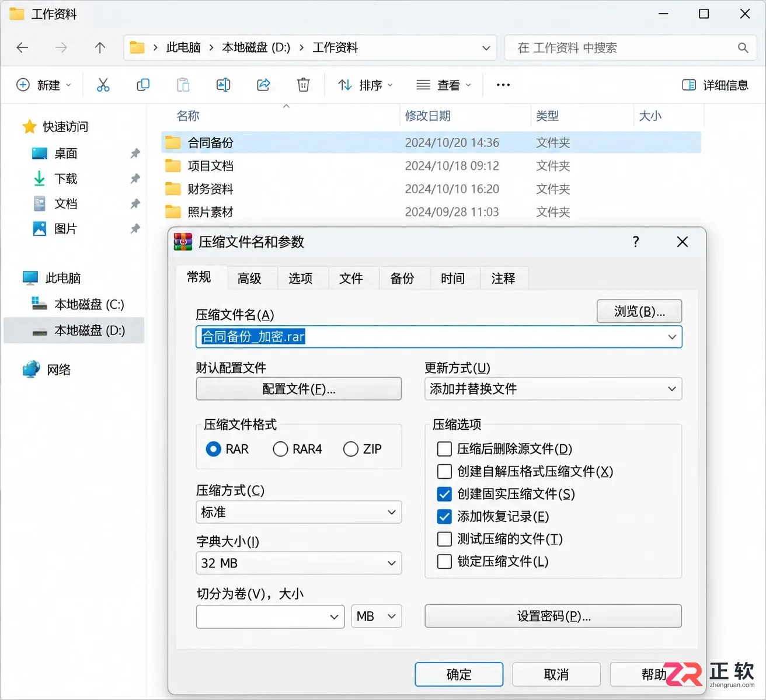The height and width of the screenshot is (700, 766).
Task: Click the Cut scissors icon in the toolbar
Action: click(x=103, y=85)
